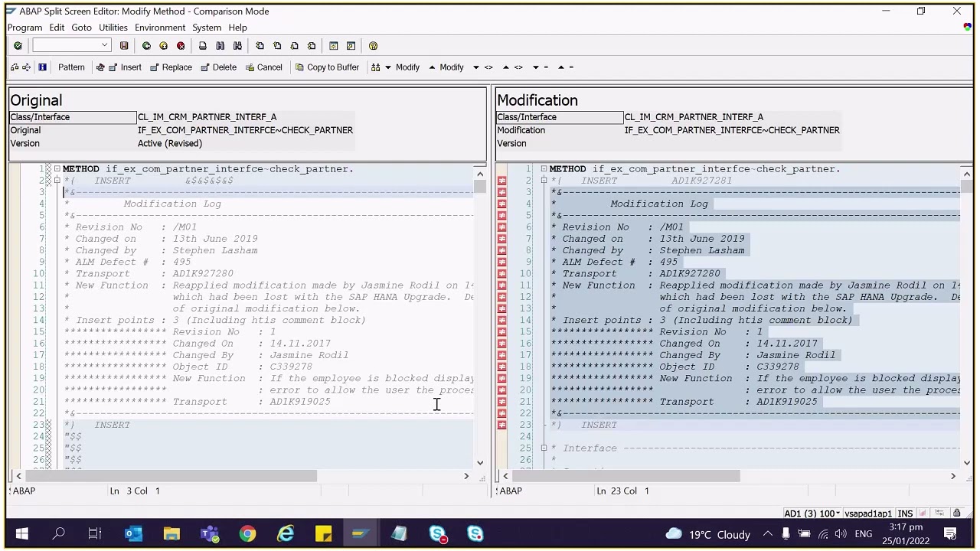The height and width of the screenshot is (551, 980).
Task: Open the Utilities menu
Action: 113,28
